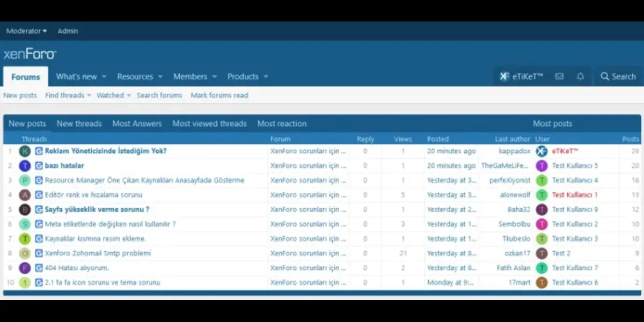
Task: Open the alerts bell icon
Action: pos(580,77)
